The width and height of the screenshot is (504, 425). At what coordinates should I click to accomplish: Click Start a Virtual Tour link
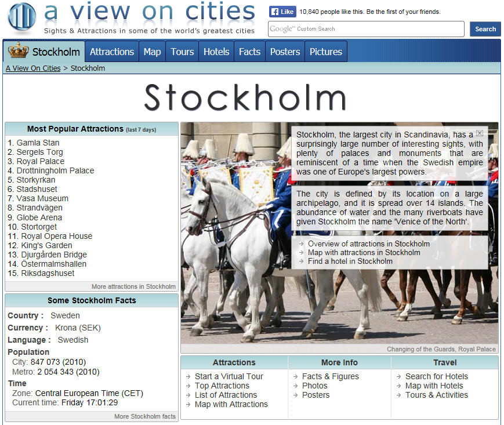[x=229, y=376]
